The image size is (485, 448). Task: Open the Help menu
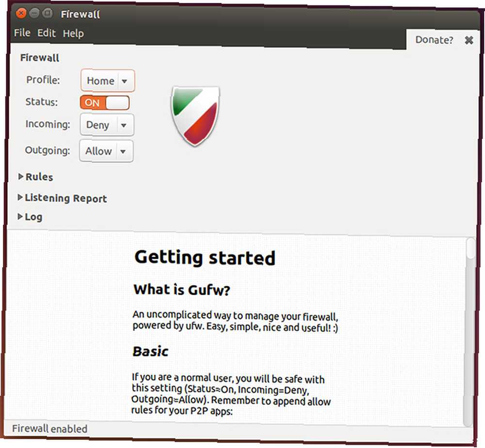coord(73,33)
